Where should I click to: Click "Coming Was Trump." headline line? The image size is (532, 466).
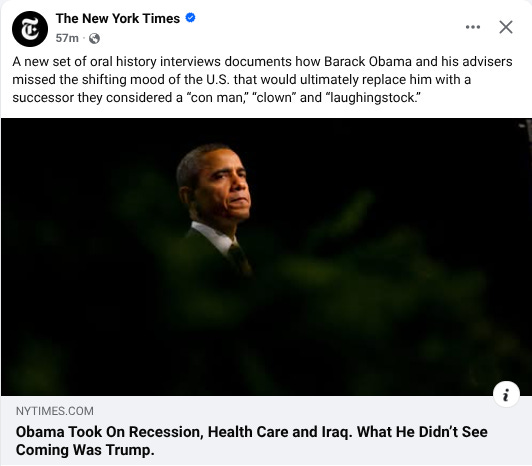click(85, 450)
